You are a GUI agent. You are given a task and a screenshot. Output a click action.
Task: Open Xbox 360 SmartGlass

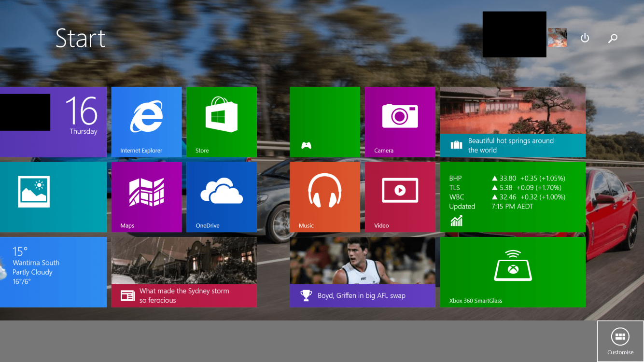pyautogui.click(x=512, y=272)
